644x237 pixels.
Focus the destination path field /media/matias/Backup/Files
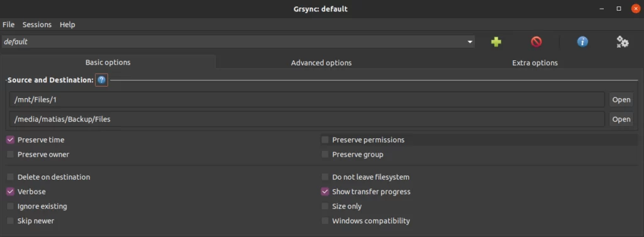pyautogui.click(x=307, y=119)
